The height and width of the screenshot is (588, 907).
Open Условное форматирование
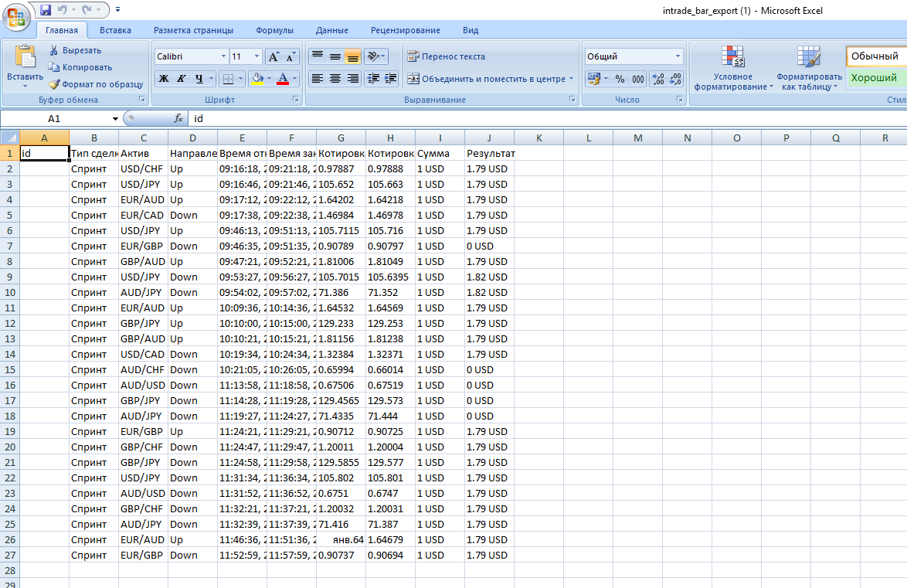coord(733,68)
